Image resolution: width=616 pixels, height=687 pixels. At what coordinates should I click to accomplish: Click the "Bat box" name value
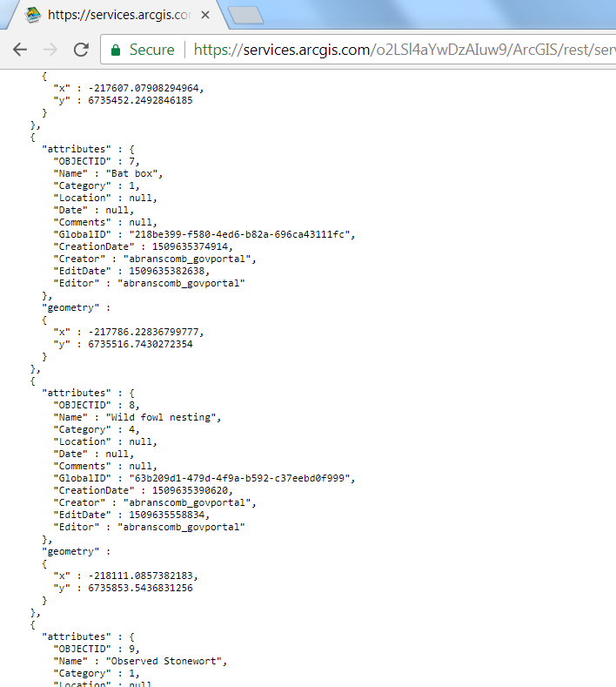point(131,173)
